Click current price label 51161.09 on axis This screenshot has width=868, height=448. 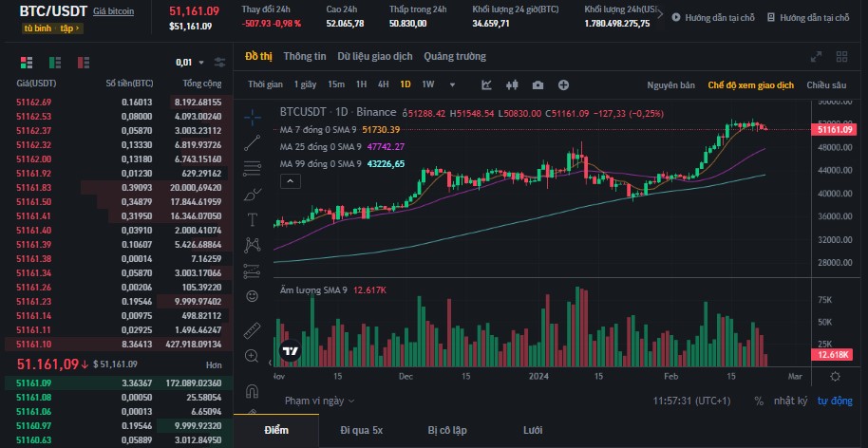[833, 129]
